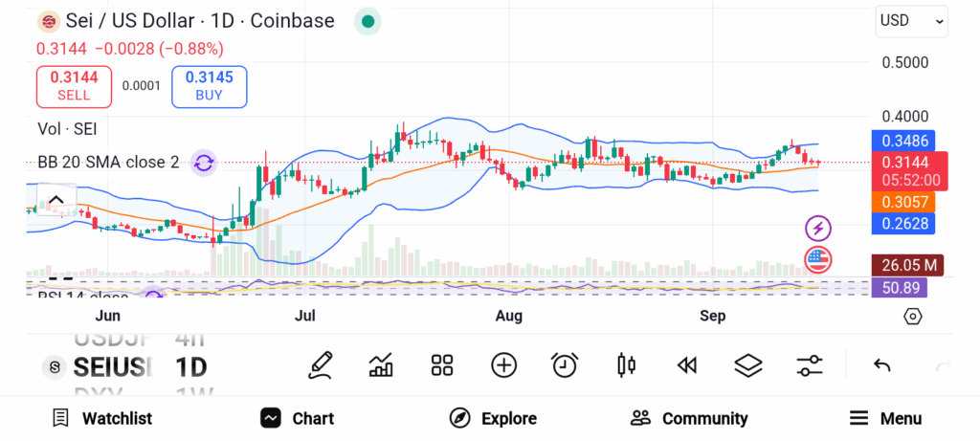Viewport: 980px width, 441px height.
Task: Select the pencil drawing tool
Action: [x=321, y=364]
